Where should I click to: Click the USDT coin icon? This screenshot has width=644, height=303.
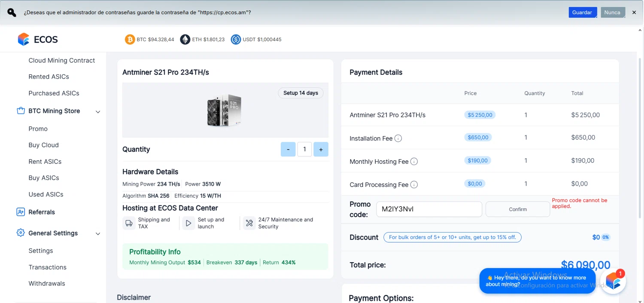(x=236, y=40)
